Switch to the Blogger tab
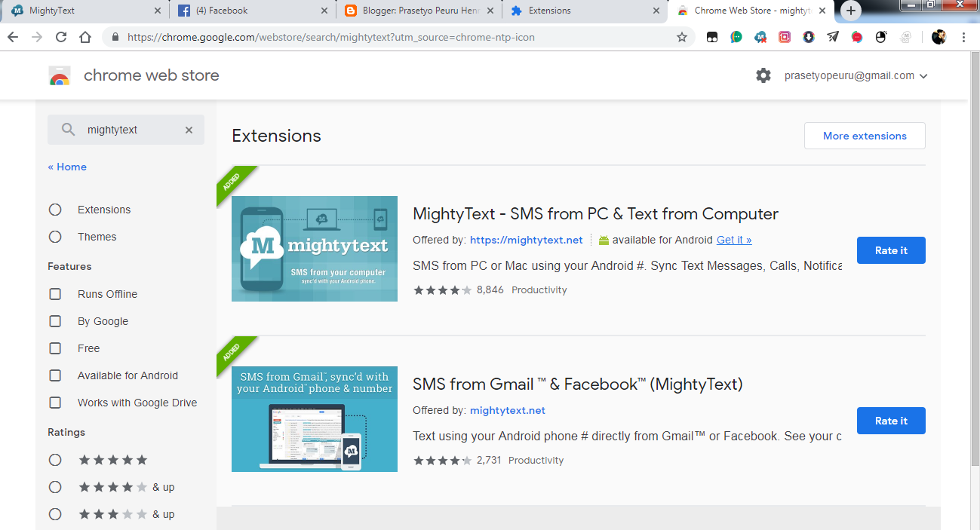Screen dimensions: 980x530 coord(419,11)
